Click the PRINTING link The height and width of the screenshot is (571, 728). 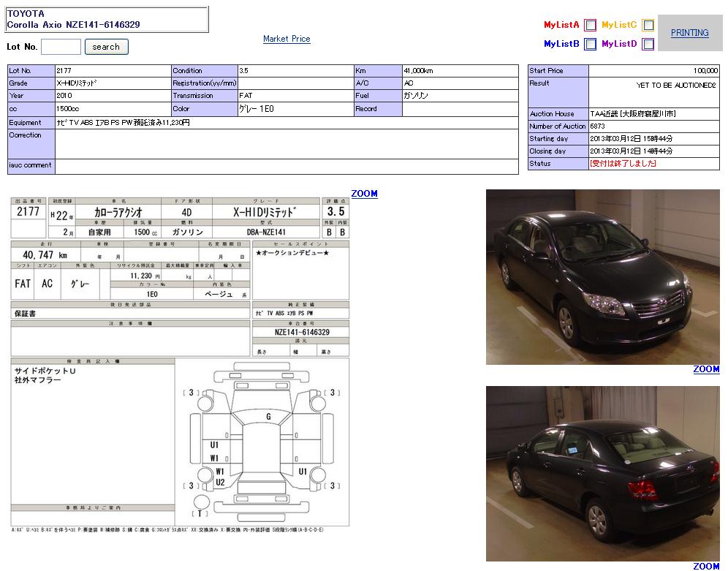[x=689, y=33]
